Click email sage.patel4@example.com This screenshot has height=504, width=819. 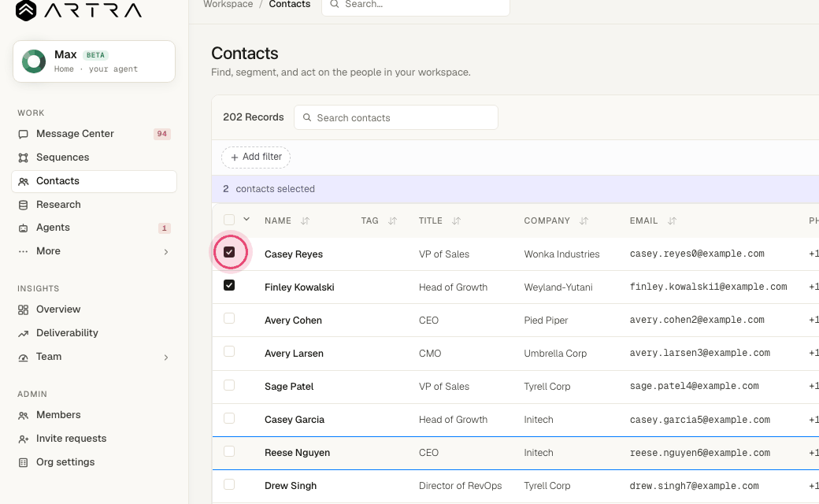point(694,386)
